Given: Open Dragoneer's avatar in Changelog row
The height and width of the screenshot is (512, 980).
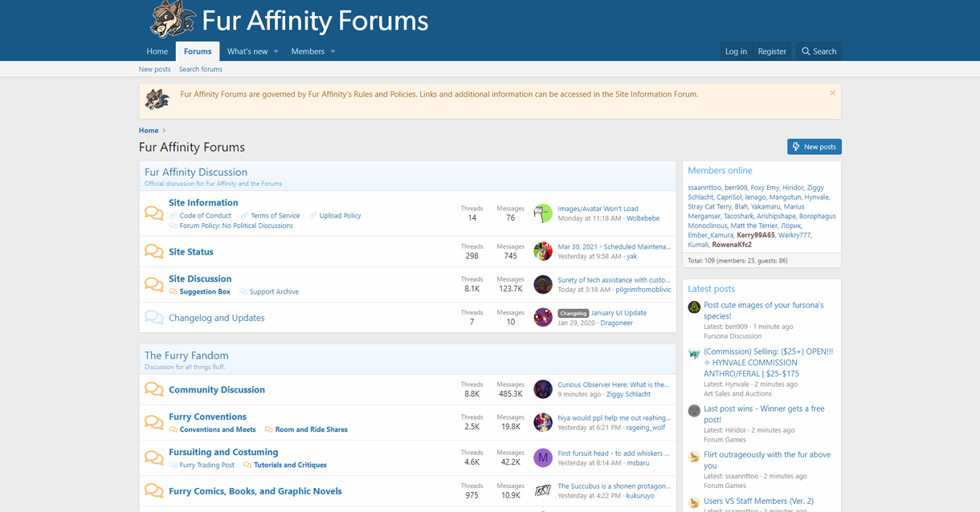Looking at the screenshot, I should click(543, 317).
